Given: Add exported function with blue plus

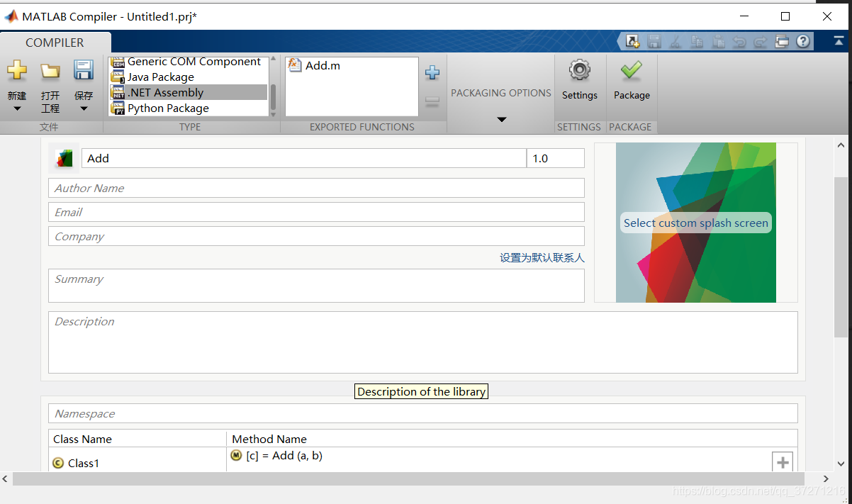Looking at the screenshot, I should [432, 72].
